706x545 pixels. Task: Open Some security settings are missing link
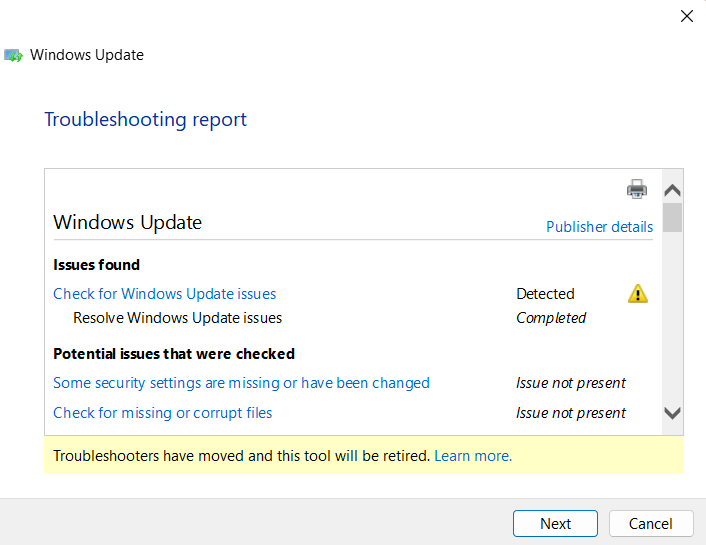[x=241, y=383]
